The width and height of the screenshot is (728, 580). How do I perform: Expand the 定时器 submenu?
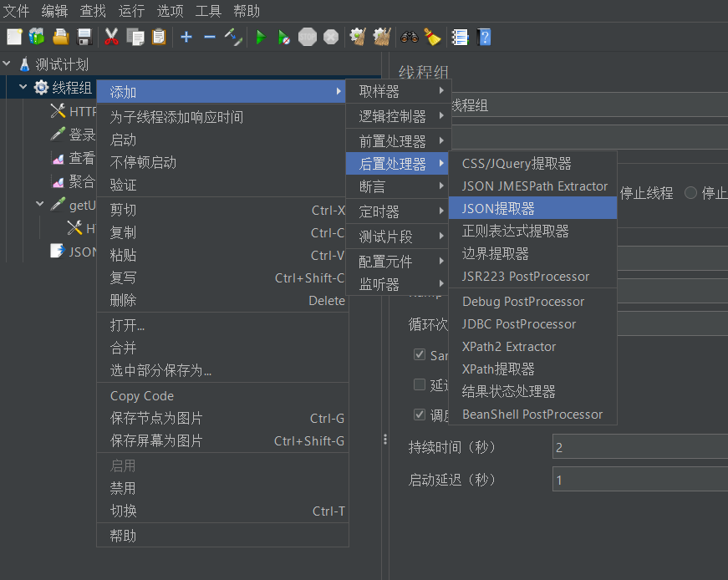point(397,211)
